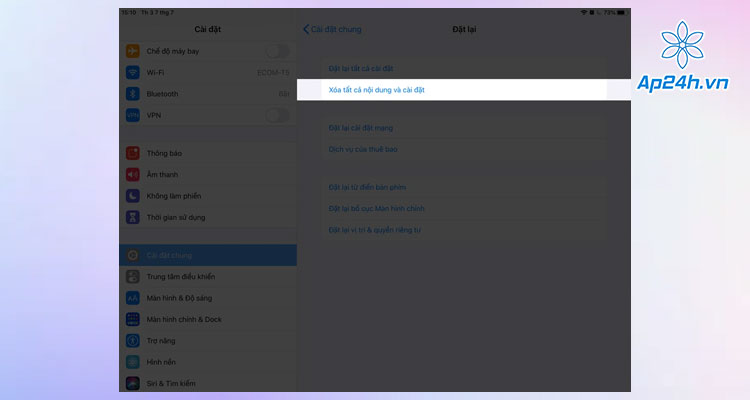Screen dimensions: 750x400
Task: Open the Wi-Fi settings row label
Action: coord(155,73)
